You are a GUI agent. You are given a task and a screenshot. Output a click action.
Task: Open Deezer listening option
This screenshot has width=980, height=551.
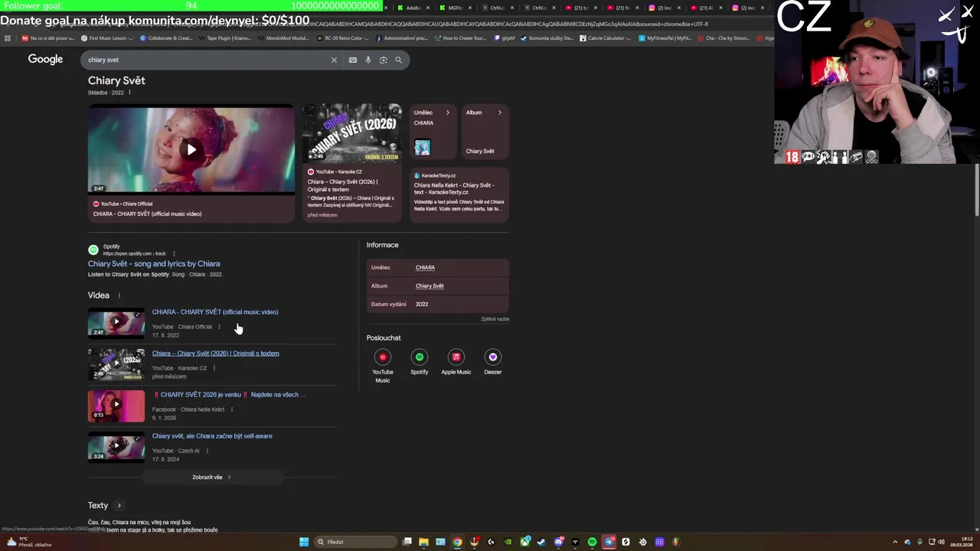493,363
